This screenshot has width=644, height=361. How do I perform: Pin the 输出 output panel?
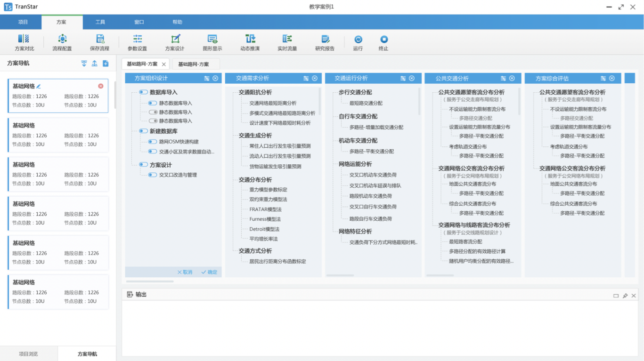pyautogui.click(x=625, y=295)
